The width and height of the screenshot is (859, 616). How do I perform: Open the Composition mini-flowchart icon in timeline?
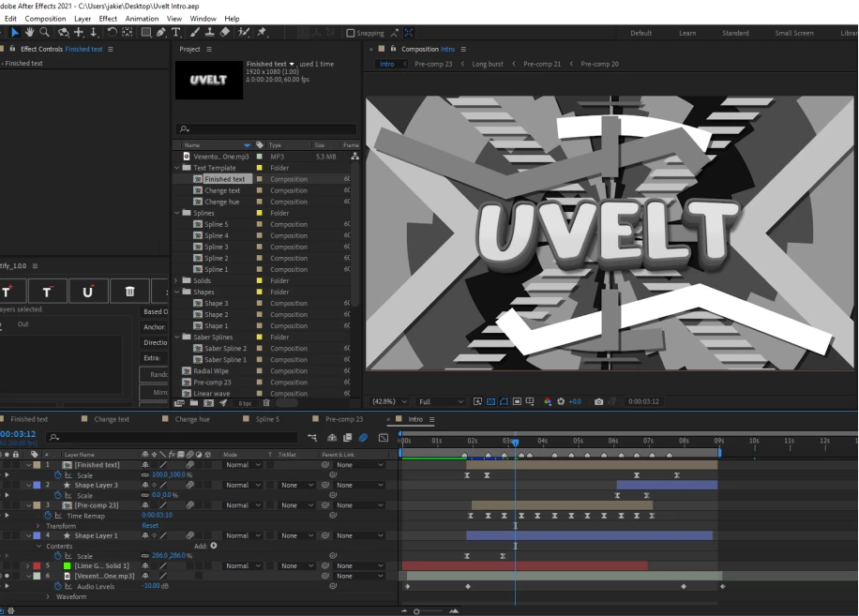(312, 438)
